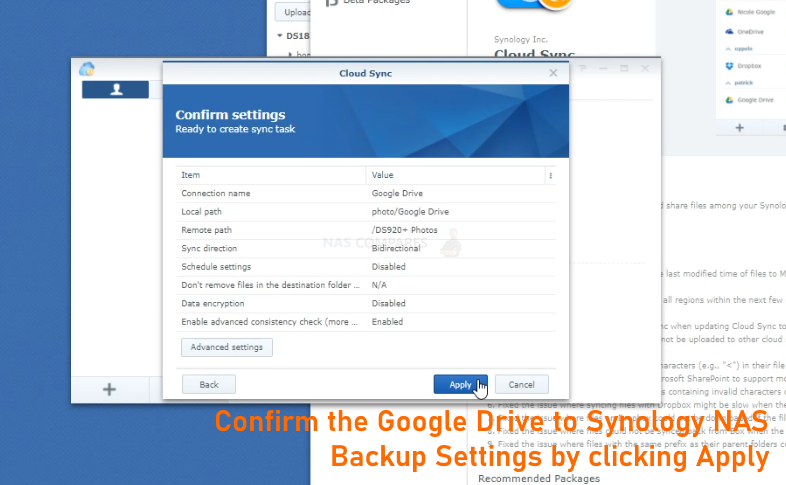Click the '/DS920+ Photos' remote path value
The width and height of the screenshot is (786, 485).
click(405, 230)
